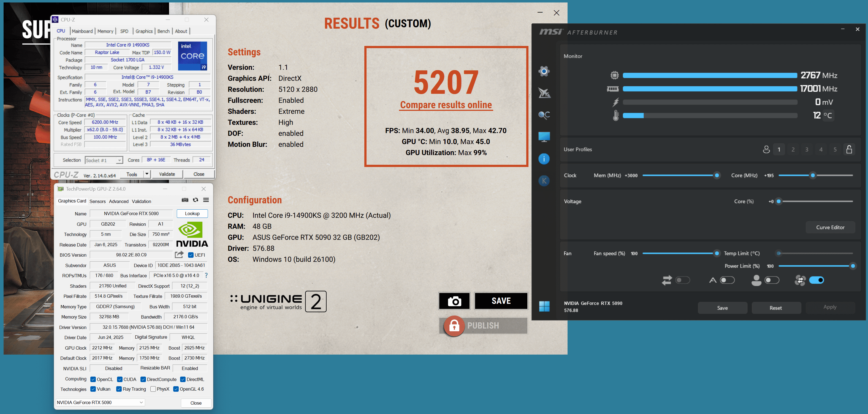Image resolution: width=868 pixels, height=414 pixels.
Task: Take a benchmark screenshot with the camera button
Action: (x=454, y=301)
